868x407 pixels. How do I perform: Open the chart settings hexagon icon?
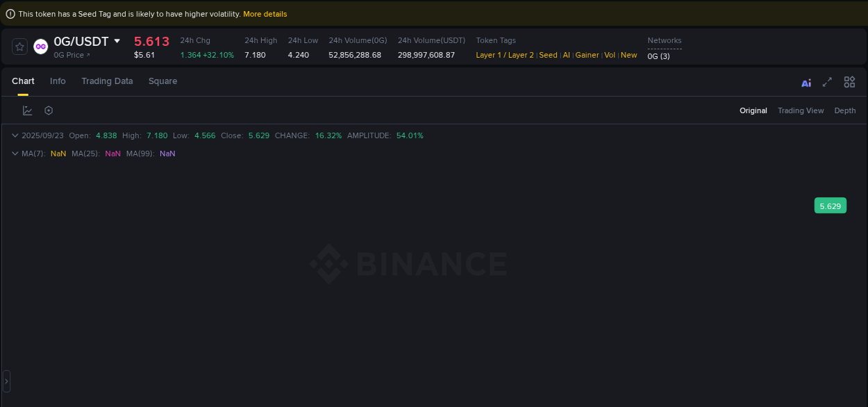(48, 110)
